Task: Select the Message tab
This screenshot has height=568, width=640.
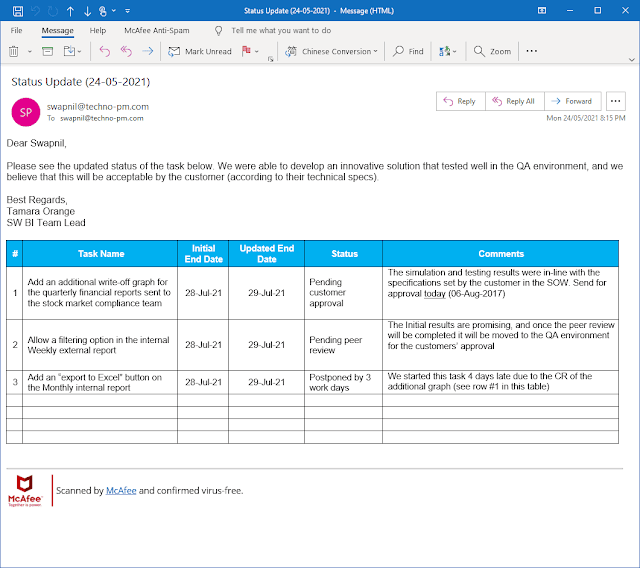Action: coord(58,31)
